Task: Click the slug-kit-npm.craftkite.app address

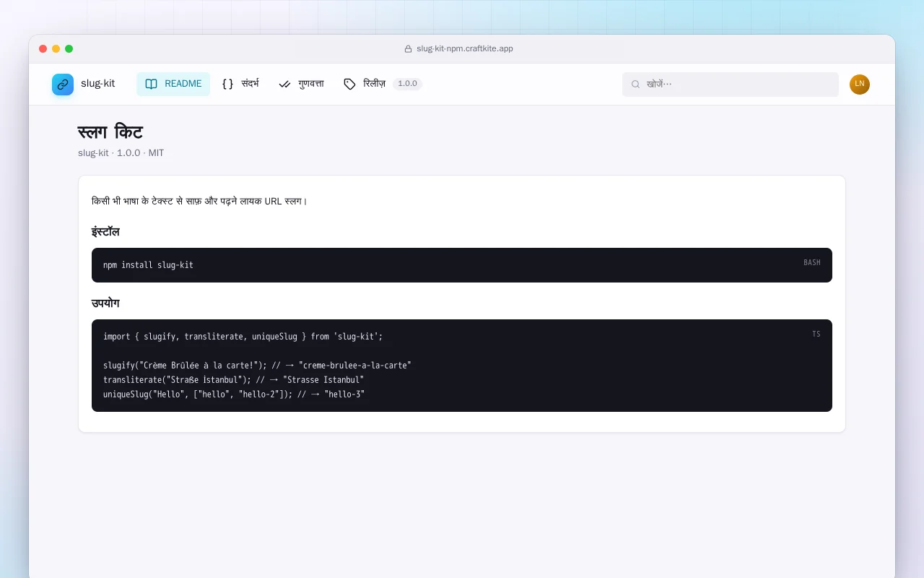Action: point(465,49)
